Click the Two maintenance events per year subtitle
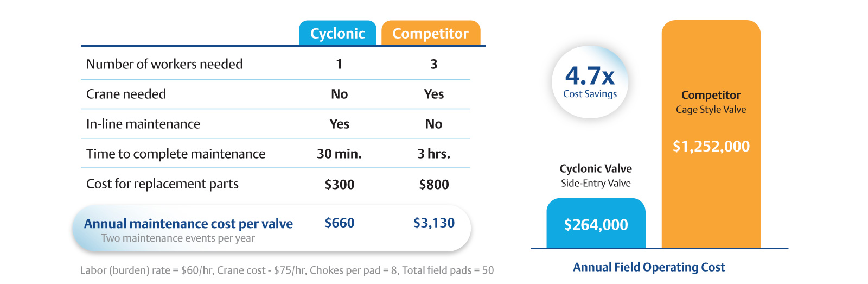The height and width of the screenshot is (284, 868). 178,238
